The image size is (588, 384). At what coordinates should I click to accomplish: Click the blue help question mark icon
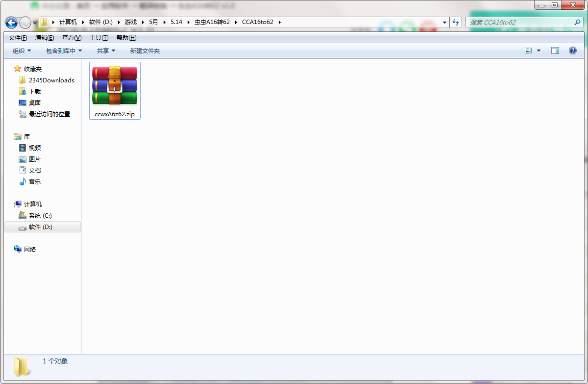pyautogui.click(x=572, y=51)
